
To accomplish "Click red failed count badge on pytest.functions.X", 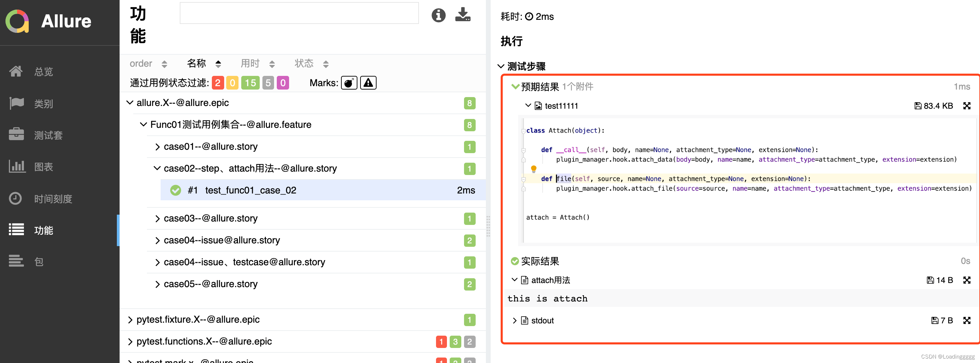I will pyautogui.click(x=441, y=342).
